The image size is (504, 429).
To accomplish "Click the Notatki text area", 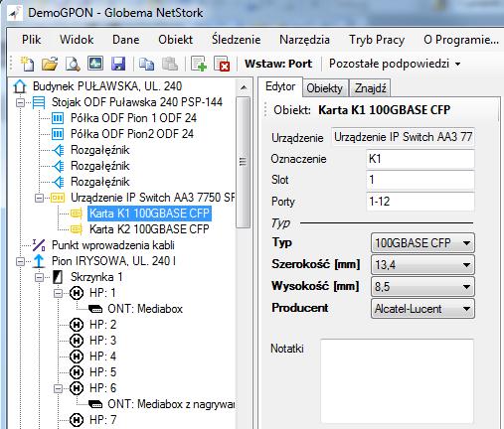I will pos(397,381).
